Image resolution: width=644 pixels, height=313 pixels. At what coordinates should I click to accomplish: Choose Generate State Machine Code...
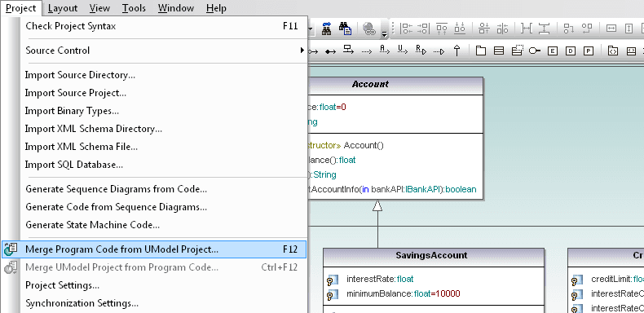(x=154, y=225)
